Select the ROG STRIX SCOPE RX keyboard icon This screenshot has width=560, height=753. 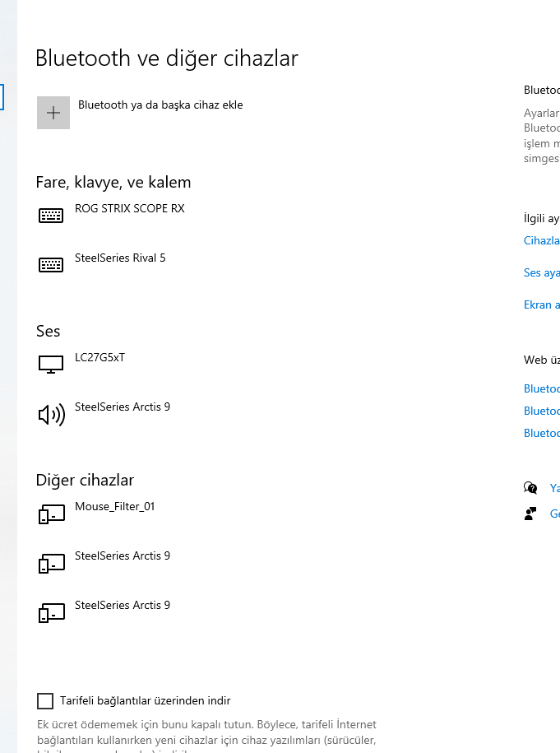tap(51, 216)
